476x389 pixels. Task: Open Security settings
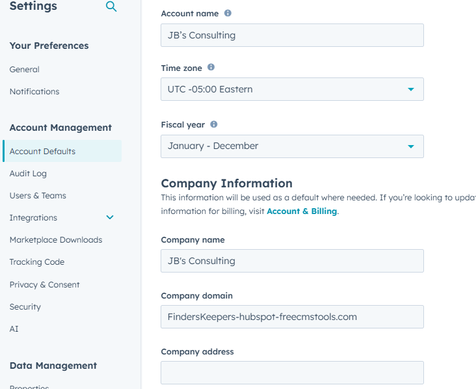[25, 307]
